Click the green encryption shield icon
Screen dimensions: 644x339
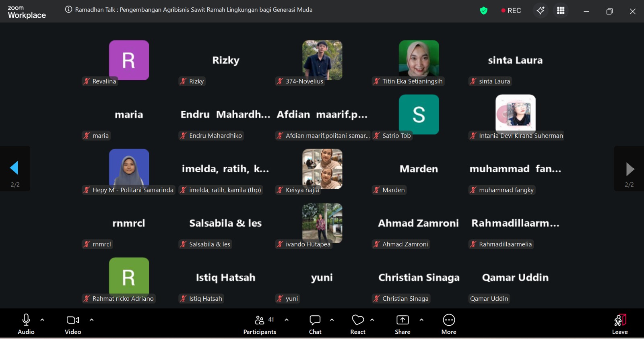pyautogui.click(x=484, y=11)
